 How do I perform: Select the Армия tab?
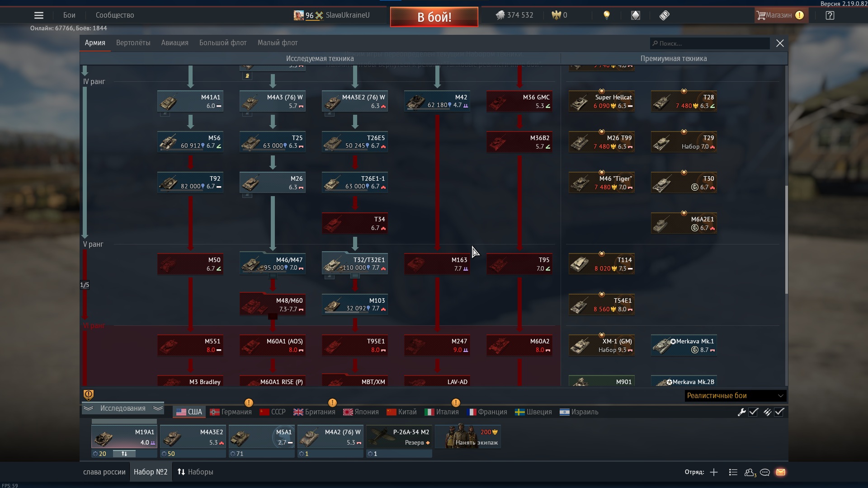(95, 43)
